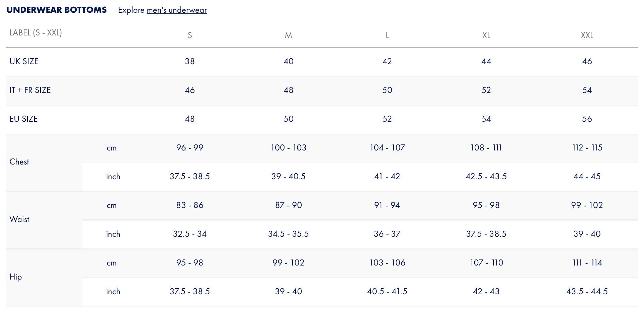Click the UNDERWEAR BOTTOMS heading
Image resolution: width=644 pixels, height=319 pixels.
tap(57, 10)
